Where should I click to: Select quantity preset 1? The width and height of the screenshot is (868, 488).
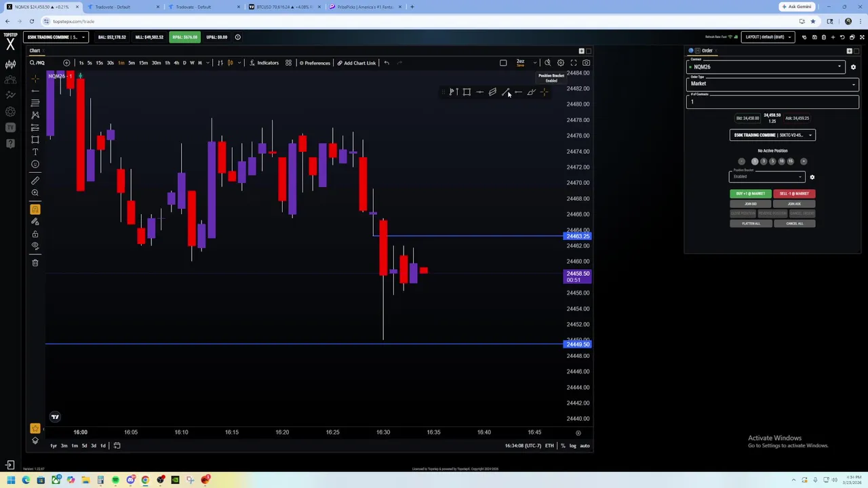(755, 161)
